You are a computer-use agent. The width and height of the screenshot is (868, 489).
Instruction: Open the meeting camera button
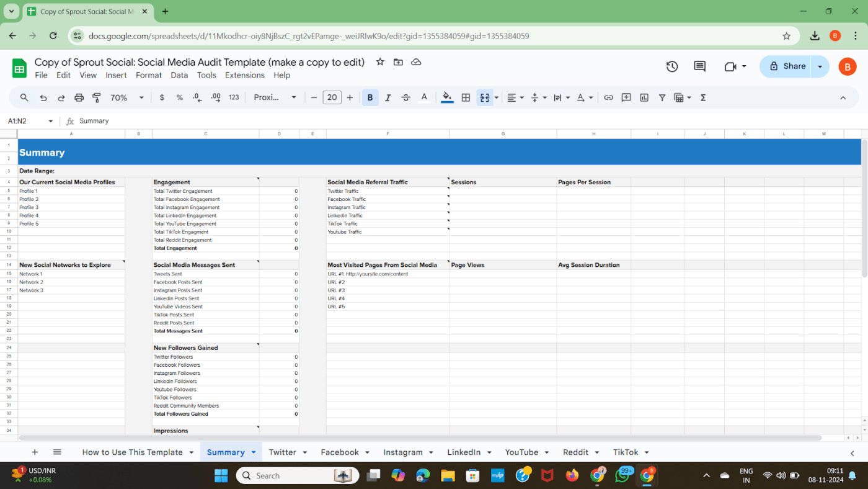[730, 66]
